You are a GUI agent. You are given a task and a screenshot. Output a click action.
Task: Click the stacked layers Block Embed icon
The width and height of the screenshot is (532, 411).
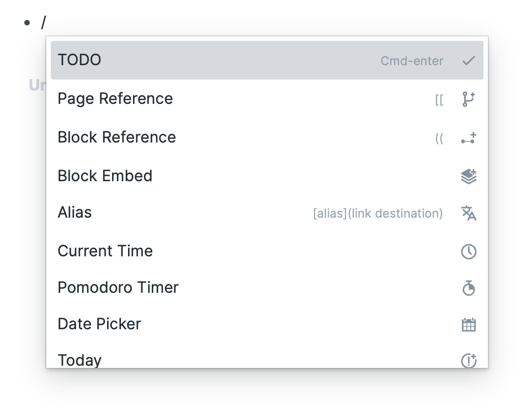[469, 176]
